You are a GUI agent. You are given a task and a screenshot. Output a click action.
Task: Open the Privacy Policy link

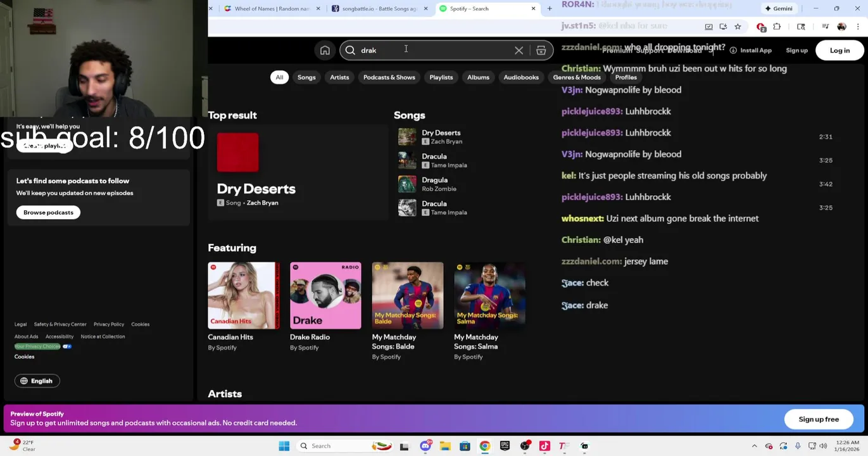click(109, 324)
